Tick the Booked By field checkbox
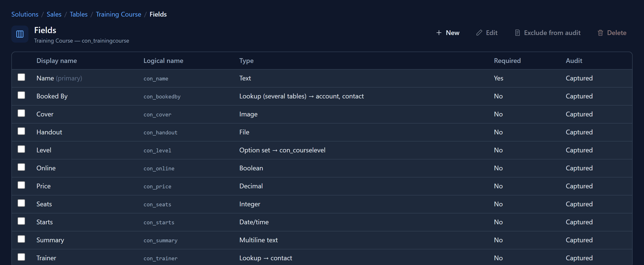Image resolution: width=644 pixels, height=265 pixels. pyautogui.click(x=21, y=95)
